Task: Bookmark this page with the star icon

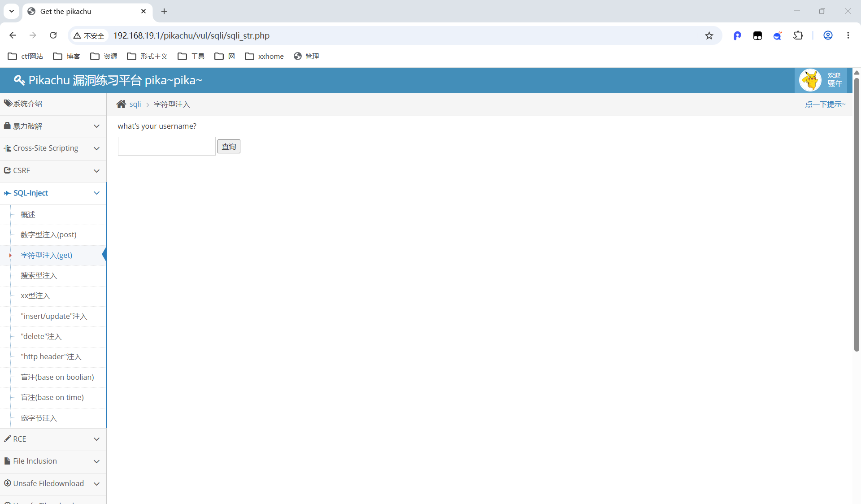Action: click(709, 35)
